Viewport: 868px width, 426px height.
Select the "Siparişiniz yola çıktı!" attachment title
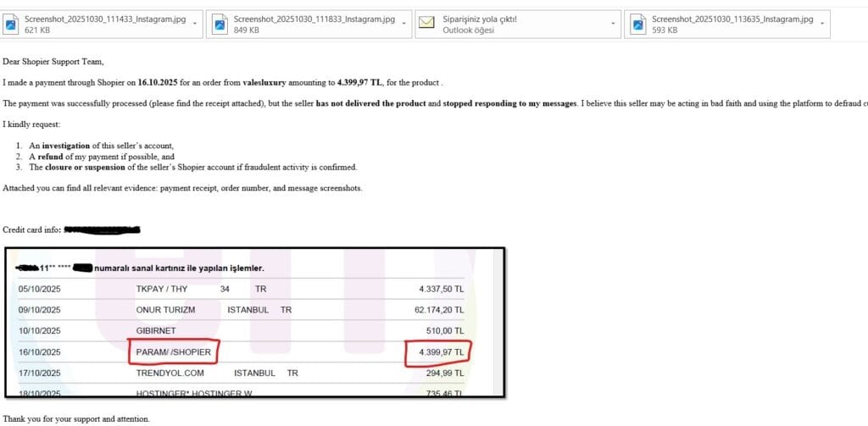click(x=480, y=19)
